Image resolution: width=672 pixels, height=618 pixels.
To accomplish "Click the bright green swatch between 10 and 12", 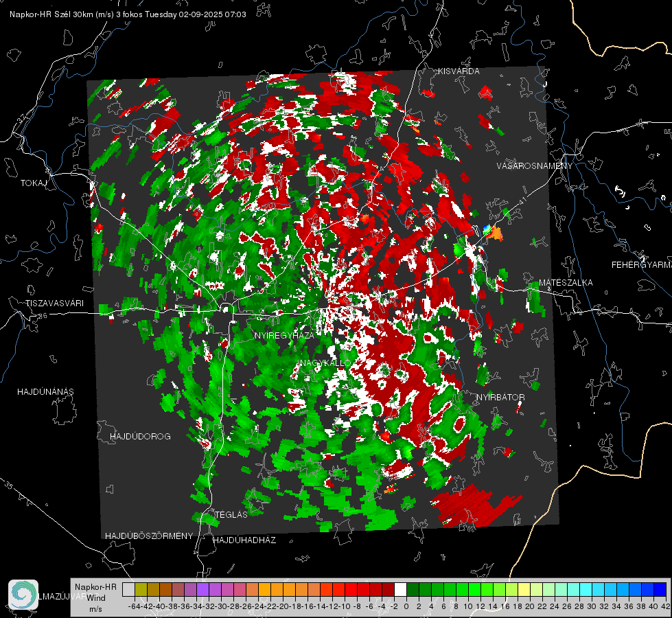I will coord(474,590).
